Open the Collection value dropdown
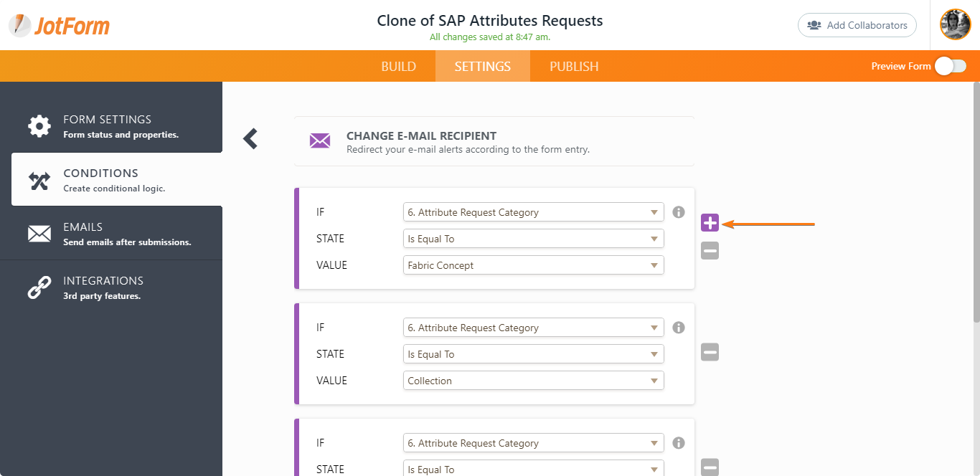Screen dimensions: 980x476 coord(533,380)
